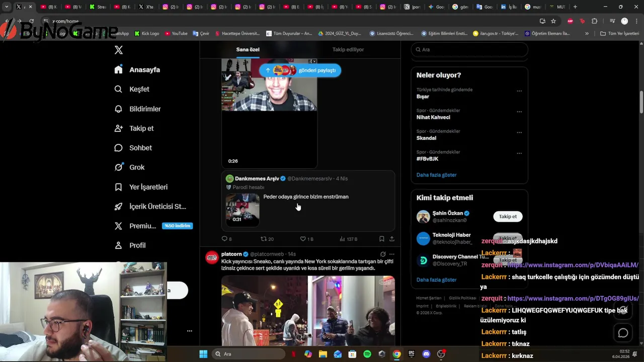The height and width of the screenshot is (362, 644).
Task: Open the Premium page in the sidebar
Action: click(x=153, y=226)
